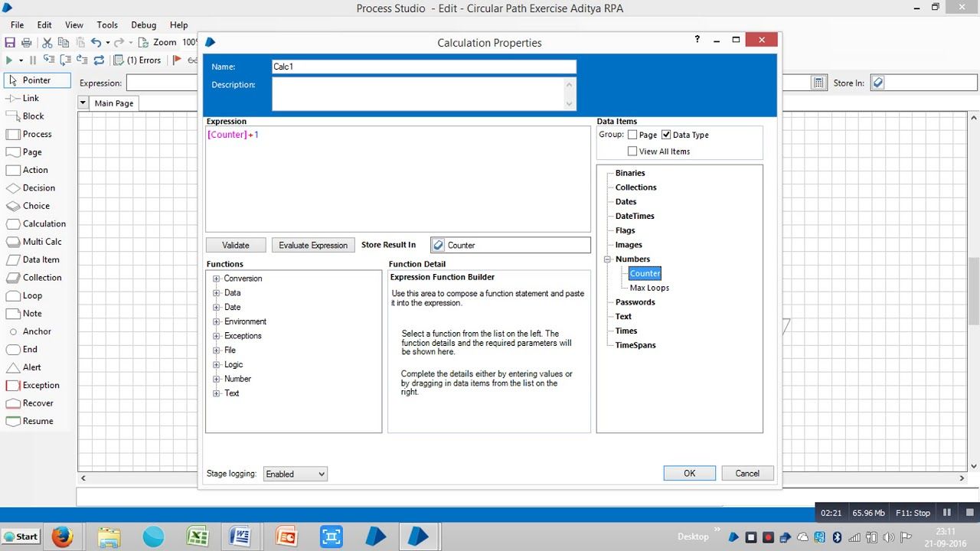980x551 pixels.
Task: Tick the Page group checkbox
Action: tap(632, 135)
